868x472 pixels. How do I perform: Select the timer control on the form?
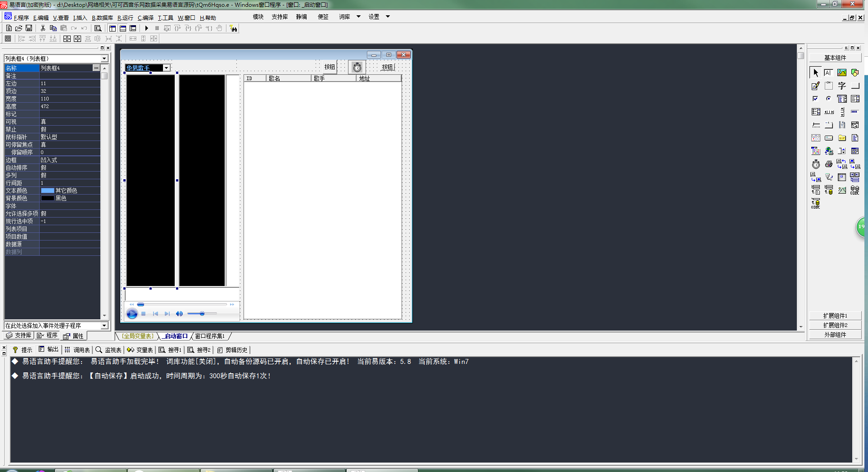pos(357,68)
